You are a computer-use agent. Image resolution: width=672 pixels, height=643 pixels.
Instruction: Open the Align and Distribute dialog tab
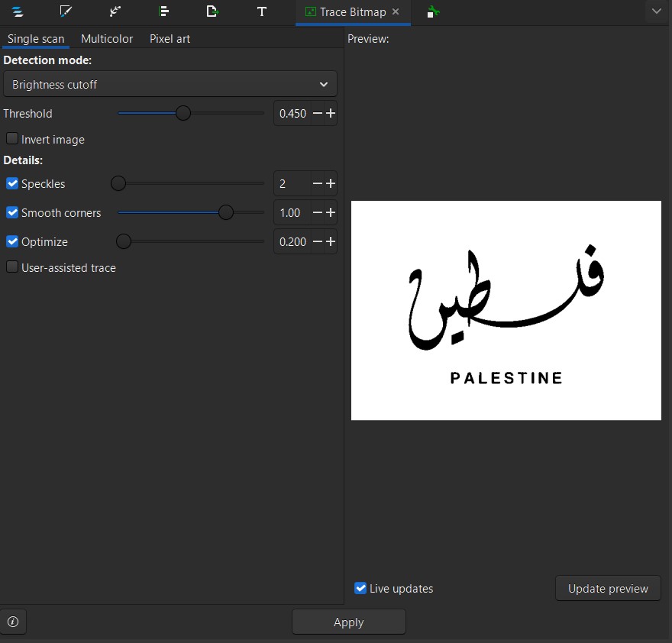pyautogui.click(x=163, y=11)
